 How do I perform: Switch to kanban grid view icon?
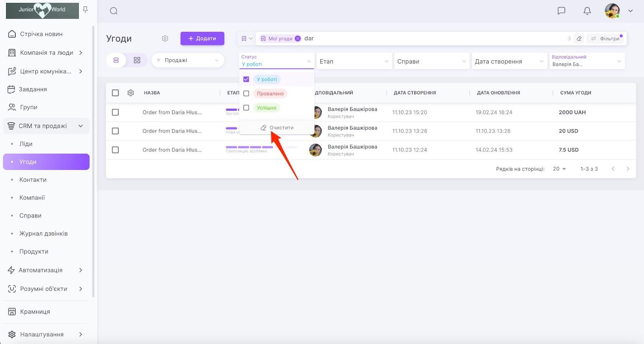tap(137, 60)
